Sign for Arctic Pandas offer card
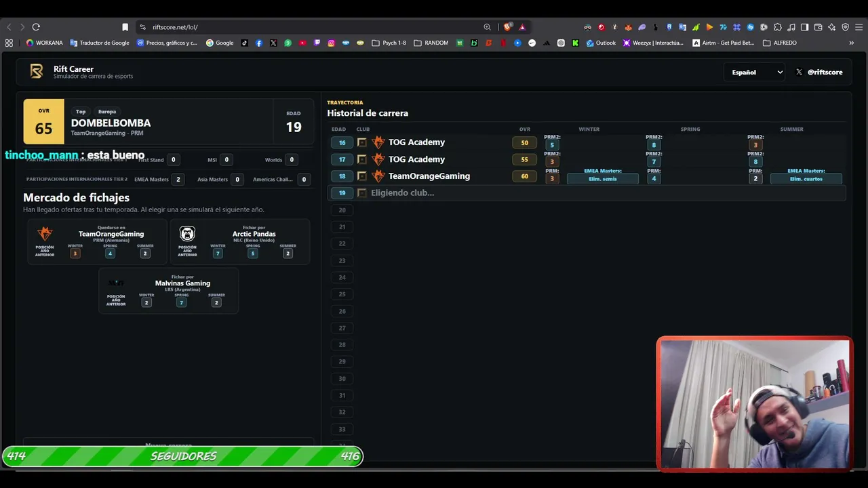This screenshot has height=488, width=868. tap(240, 242)
